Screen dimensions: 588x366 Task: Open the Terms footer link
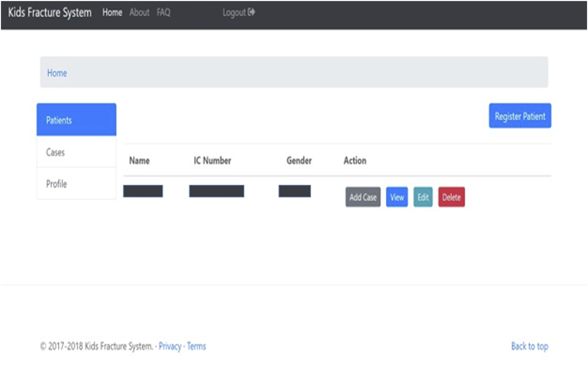click(196, 346)
